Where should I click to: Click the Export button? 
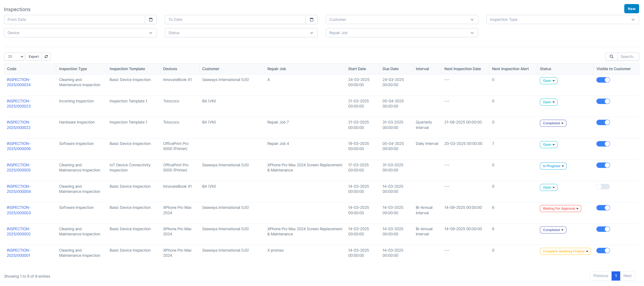point(34,57)
